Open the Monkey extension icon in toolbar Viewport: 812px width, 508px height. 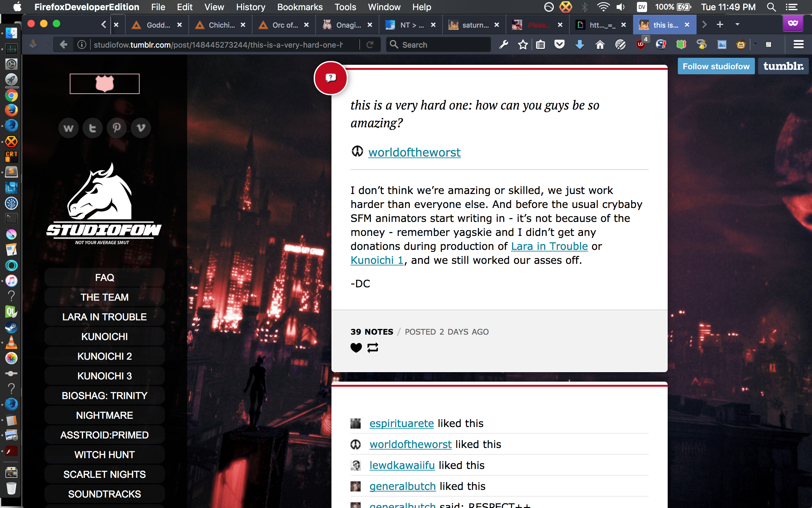741,45
